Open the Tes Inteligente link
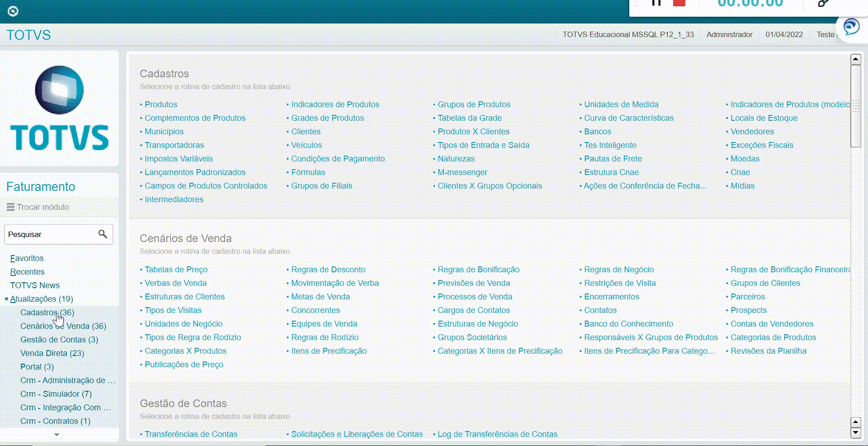This screenshot has height=446, width=868. pyautogui.click(x=610, y=145)
